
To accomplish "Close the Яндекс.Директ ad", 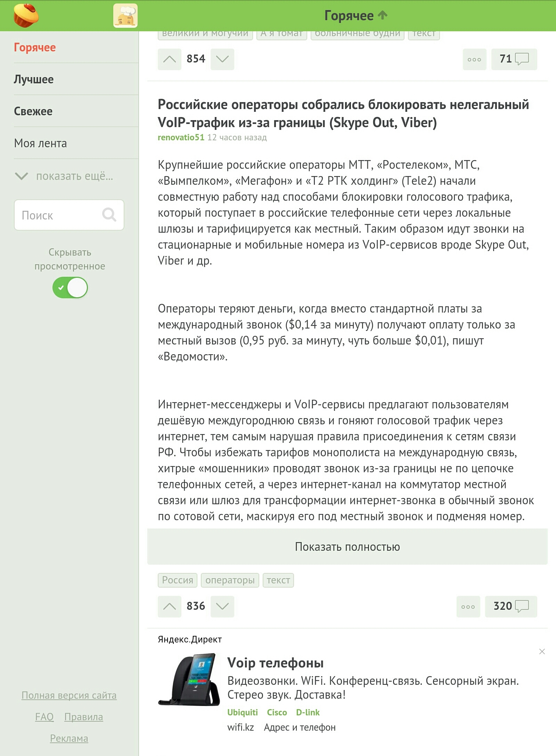I will pyautogui.click(x=542, y=651).
